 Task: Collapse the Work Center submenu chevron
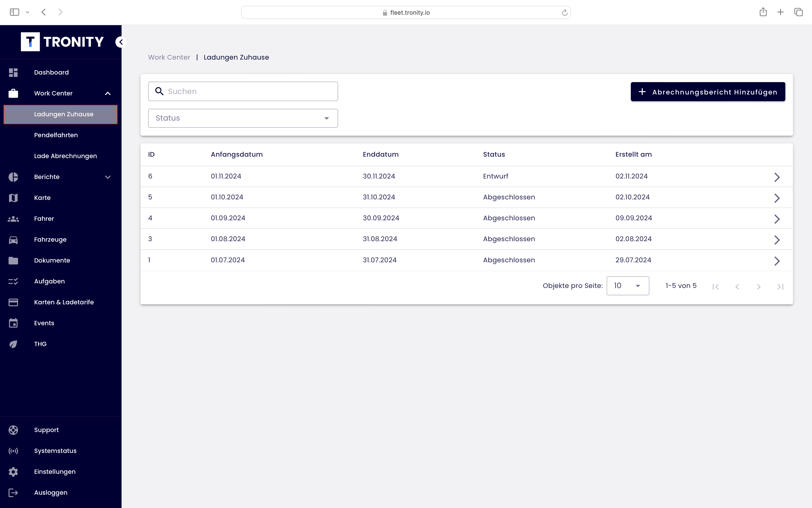(x=108, y=93)
